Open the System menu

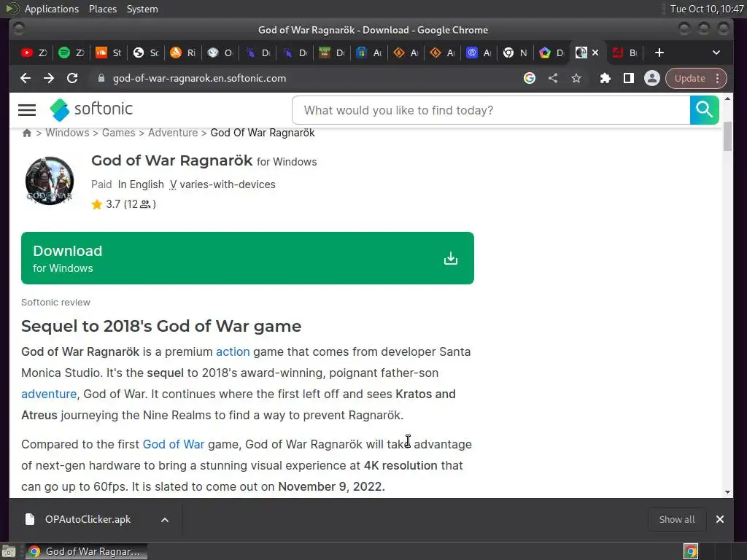pyautogui.click(x=142, y=9)
